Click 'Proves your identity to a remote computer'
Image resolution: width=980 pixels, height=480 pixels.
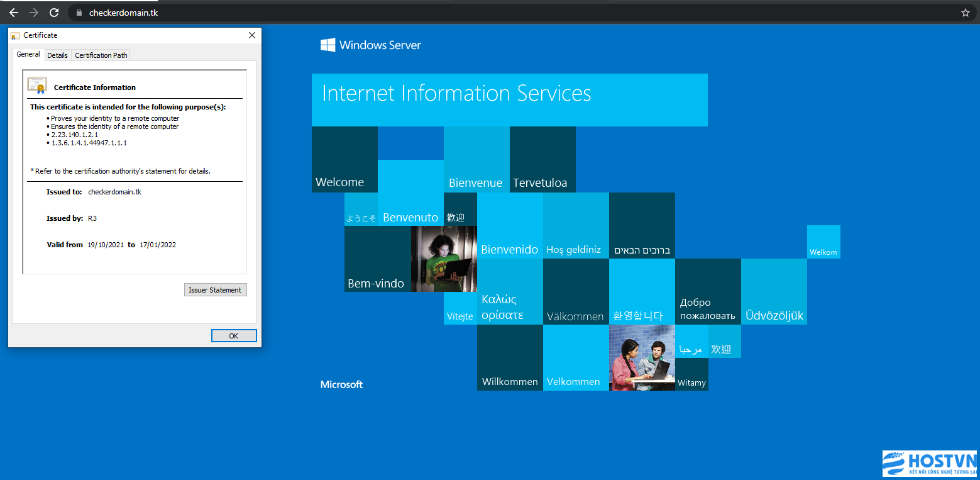click(x=115, y=118)
